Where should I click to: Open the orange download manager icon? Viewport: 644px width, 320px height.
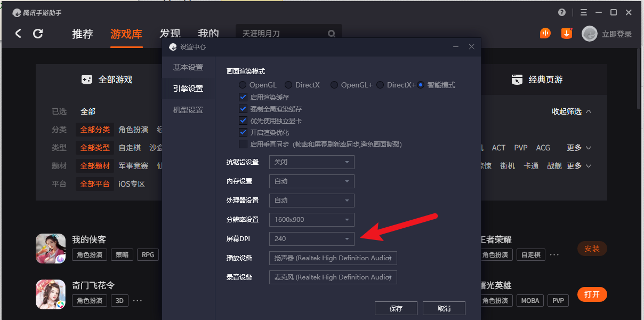pos(567,34)
